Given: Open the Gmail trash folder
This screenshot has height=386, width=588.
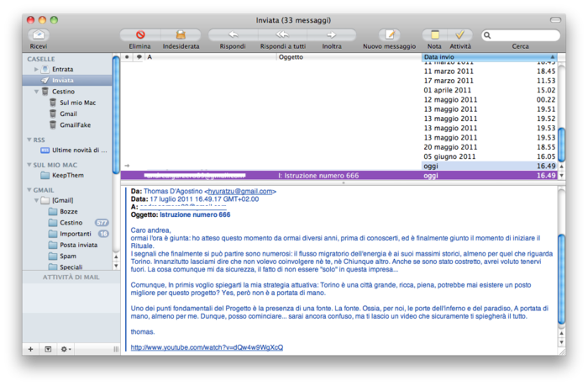Looking at the screenshot, I should tap(68, 114).
